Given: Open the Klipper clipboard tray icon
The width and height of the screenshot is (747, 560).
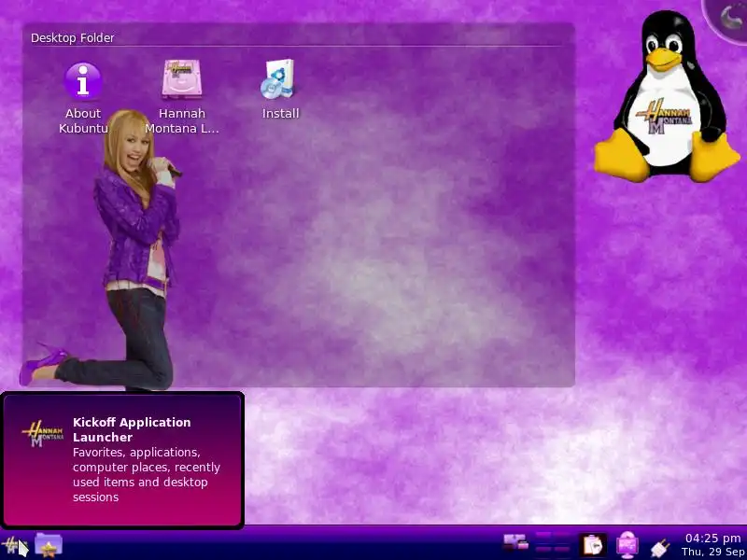Looking at the screenshot, I should click(593, 545).
